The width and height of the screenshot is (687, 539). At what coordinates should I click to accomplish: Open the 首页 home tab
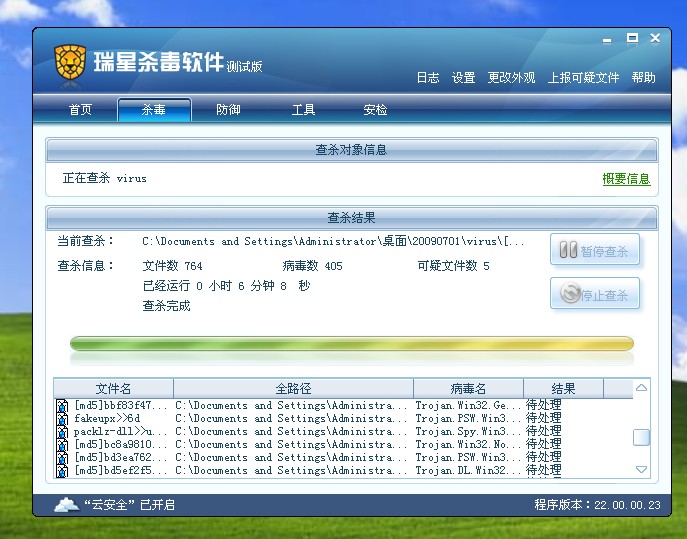coord(80,110)
